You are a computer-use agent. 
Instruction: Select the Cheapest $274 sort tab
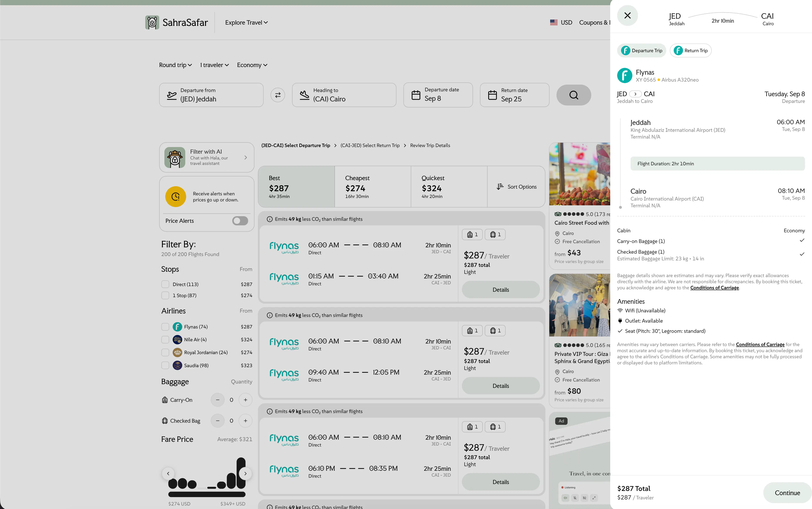[x=373, y=186]
